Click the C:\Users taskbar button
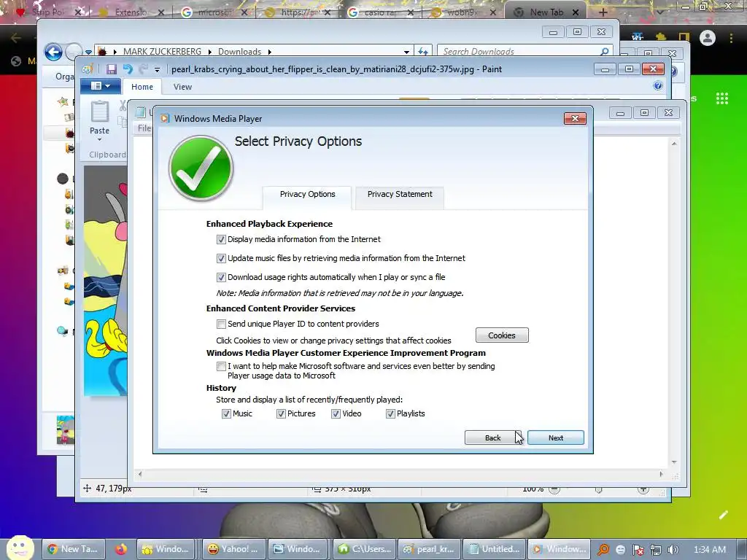 [364, 549]
